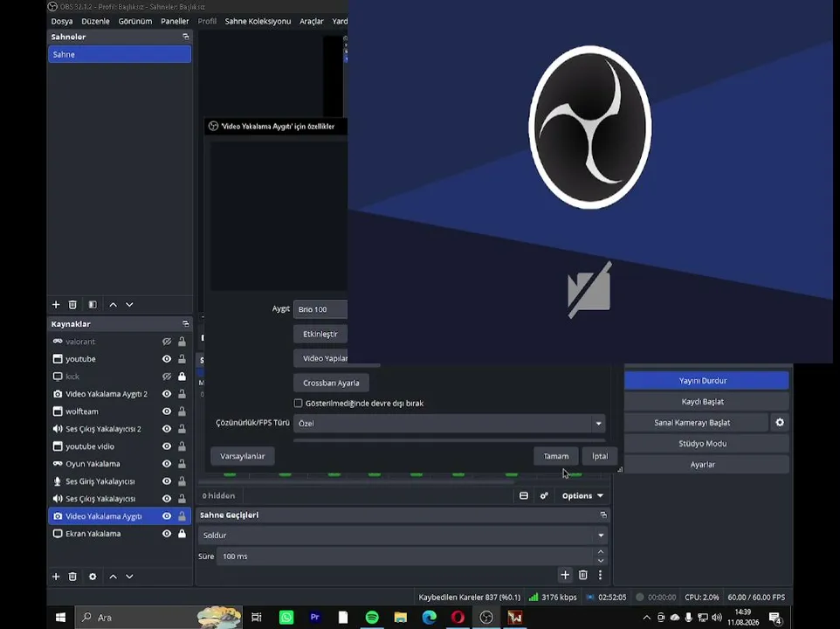The width and height of the screenshot is (840, 629).
Task: Open the Soldur transition dropdown
Action: pyautogui.click(x=403, y=536)
